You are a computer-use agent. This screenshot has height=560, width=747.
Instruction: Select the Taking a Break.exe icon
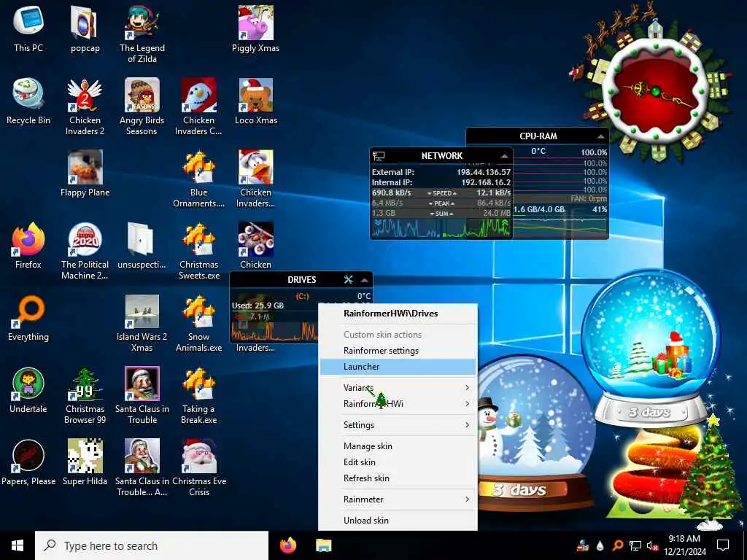pos(198,395)
